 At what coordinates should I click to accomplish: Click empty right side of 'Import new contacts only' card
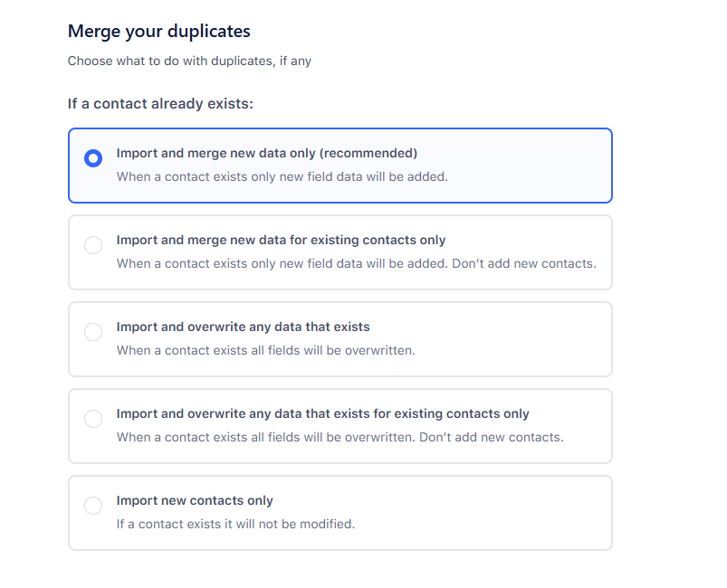click(507, 513)
